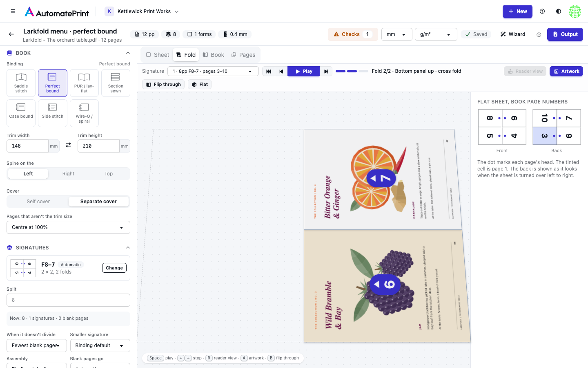588x368 pixels.
Task: Set spine on the Left
Action: (x=28, y=174)
